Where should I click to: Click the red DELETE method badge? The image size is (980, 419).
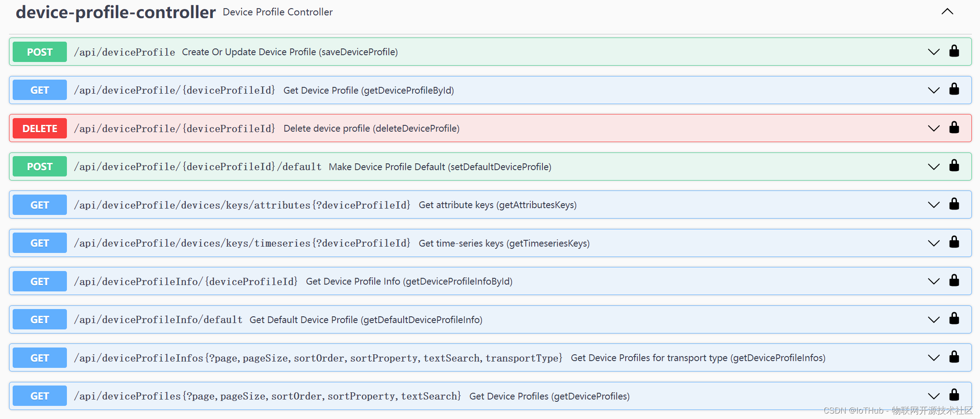[x=40, y=129]
